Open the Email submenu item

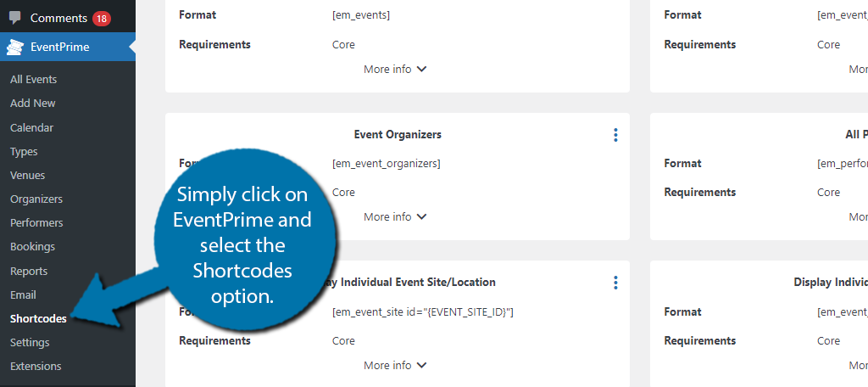point(23,295)
